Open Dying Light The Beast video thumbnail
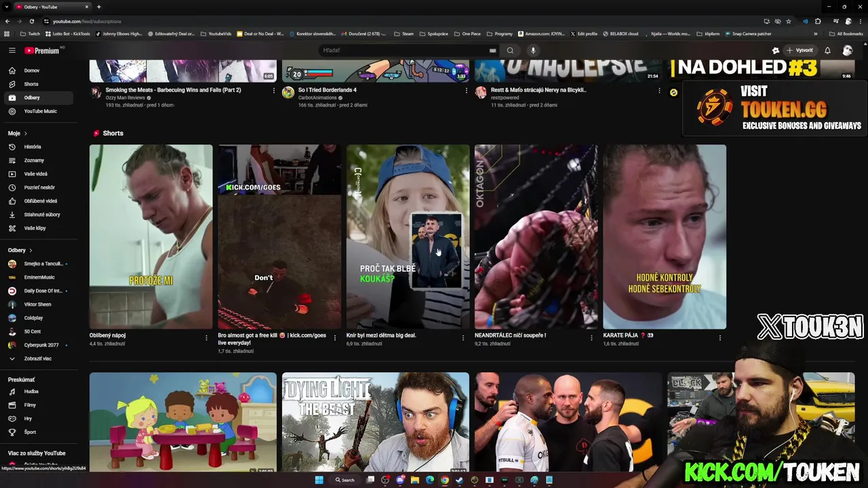868x488 pixels. [x=376, y=422]
